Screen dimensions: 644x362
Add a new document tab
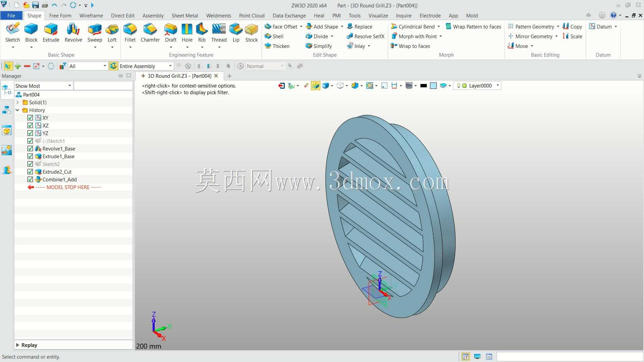tap(229, 76)
